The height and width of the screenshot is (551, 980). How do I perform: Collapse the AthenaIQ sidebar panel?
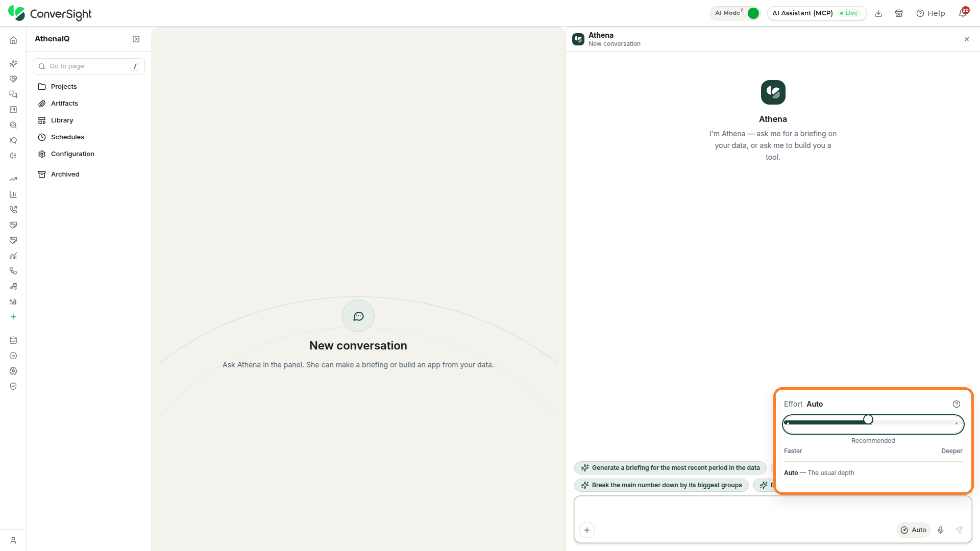pos(136,39)
